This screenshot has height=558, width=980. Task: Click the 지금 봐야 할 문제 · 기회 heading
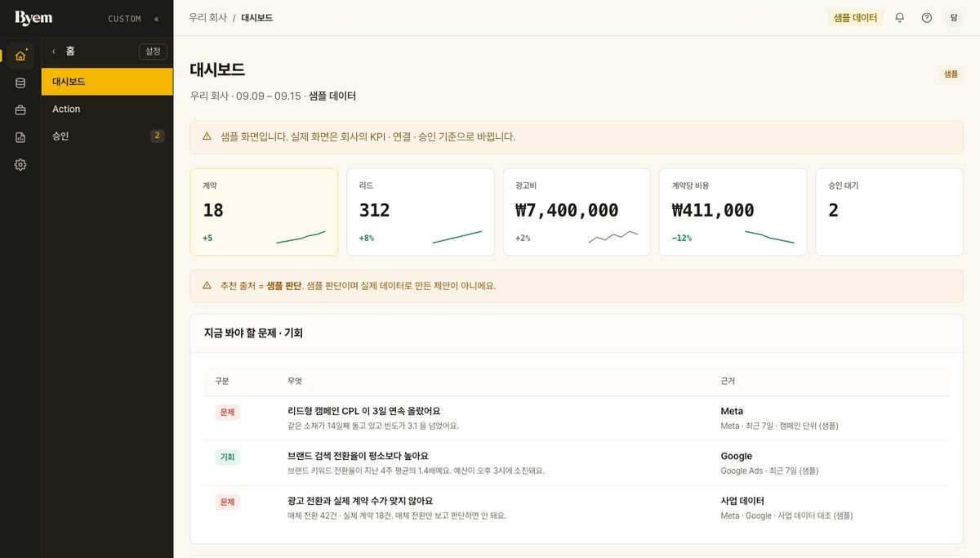(253, 333)
